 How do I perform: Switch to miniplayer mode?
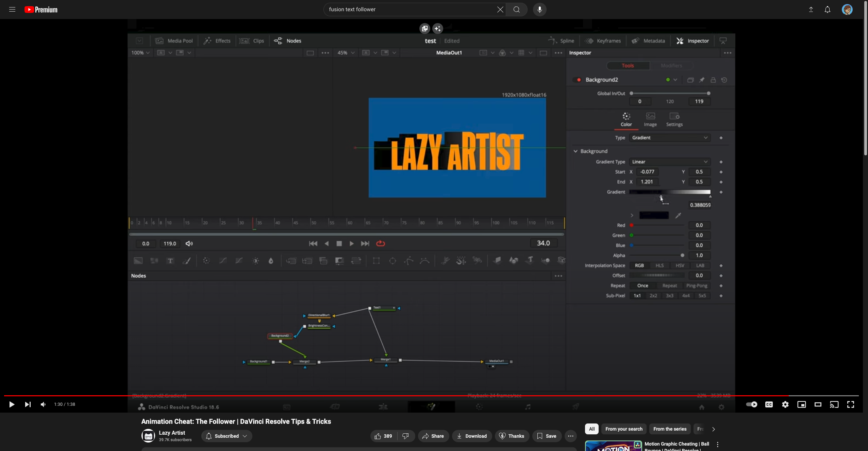[802, 404]
